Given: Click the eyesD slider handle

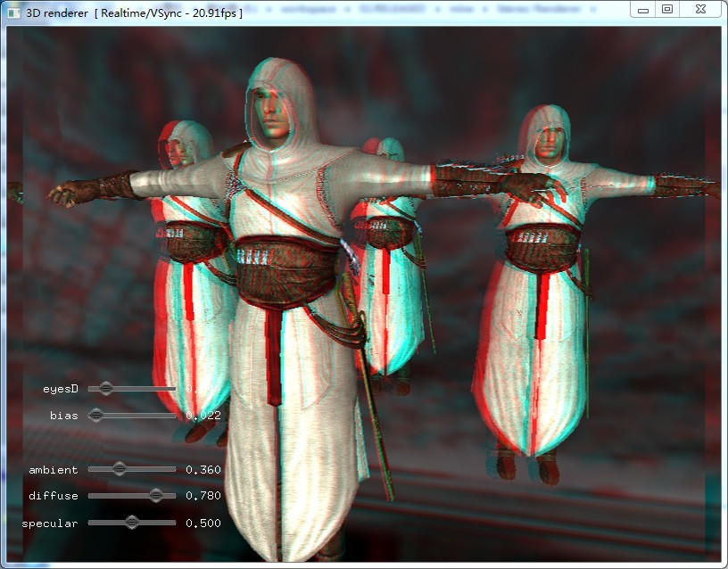Looking at the screenshot, I should tap(106, 388).
